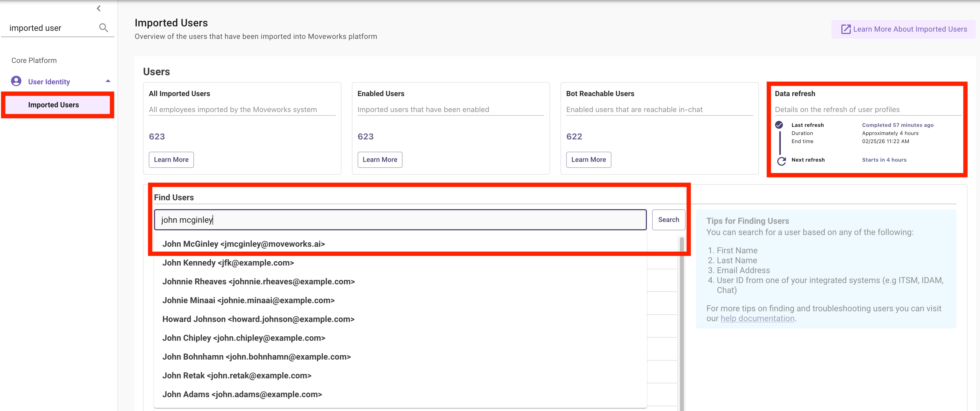
Task: Click the sidebar 'imported user' search field
Action: 49,28
